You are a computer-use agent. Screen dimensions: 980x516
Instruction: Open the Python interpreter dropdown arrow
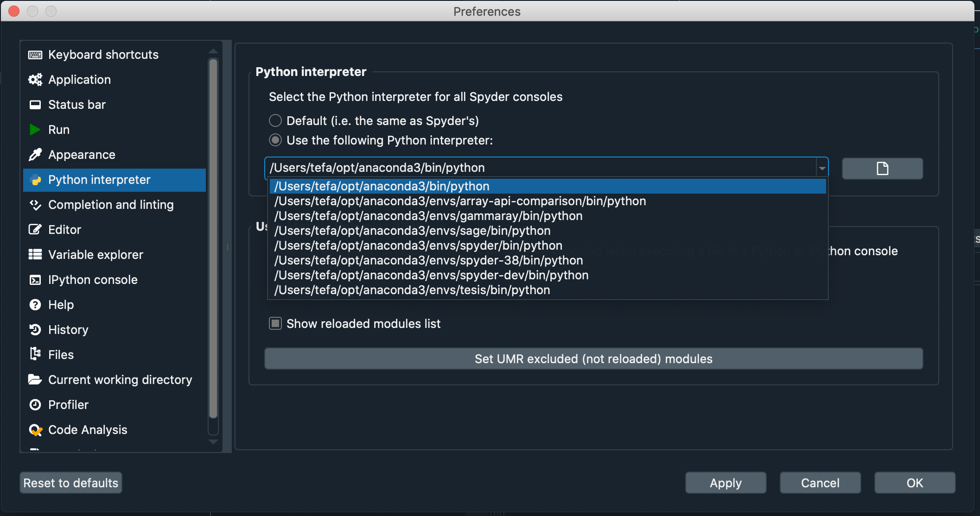(822, 168)
